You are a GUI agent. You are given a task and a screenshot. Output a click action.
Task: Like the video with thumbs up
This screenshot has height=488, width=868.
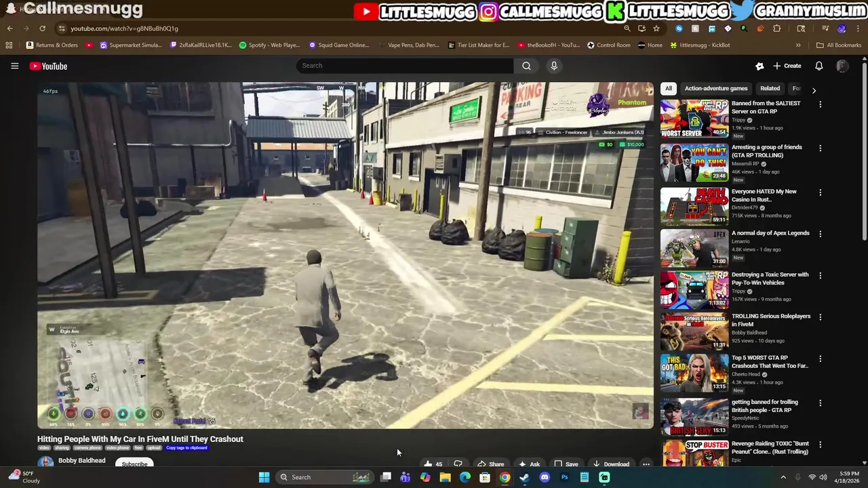(x=433, y=464)
